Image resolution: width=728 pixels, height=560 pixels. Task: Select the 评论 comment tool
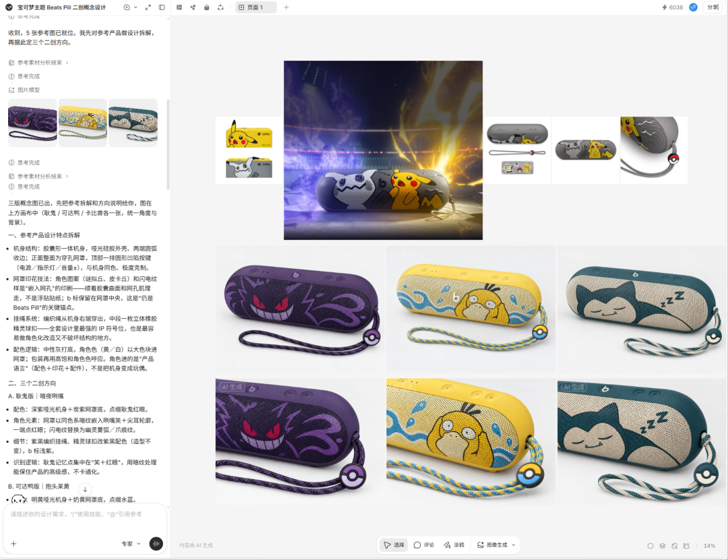pos(424,545)
